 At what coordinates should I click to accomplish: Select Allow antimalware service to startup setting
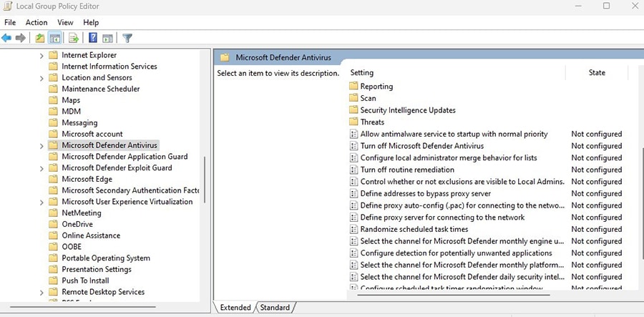tap(454, 134)
